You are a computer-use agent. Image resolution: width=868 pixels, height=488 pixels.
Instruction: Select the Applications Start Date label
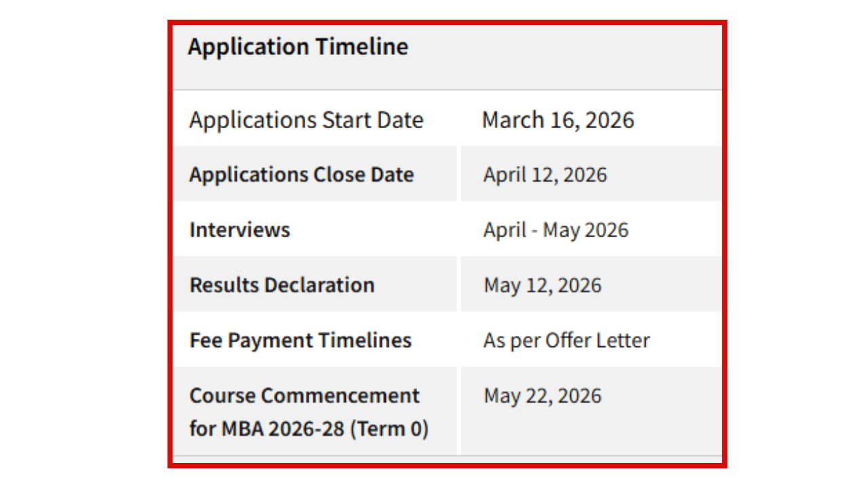coord(306,120)
